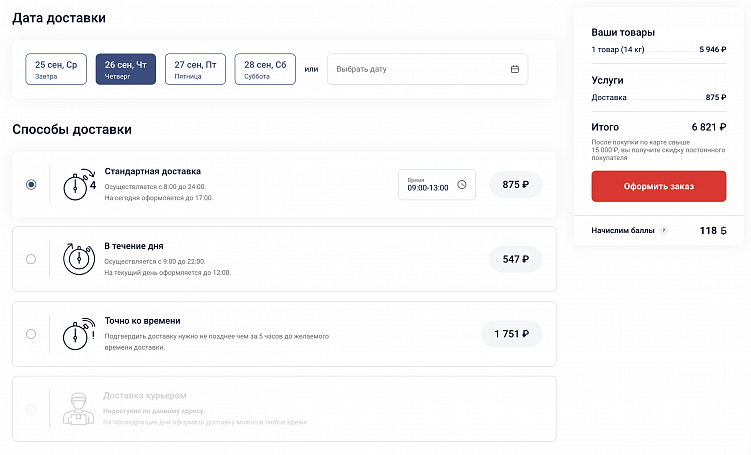Click the standard delivery stopwatch icon

click(x=78, y=184)
